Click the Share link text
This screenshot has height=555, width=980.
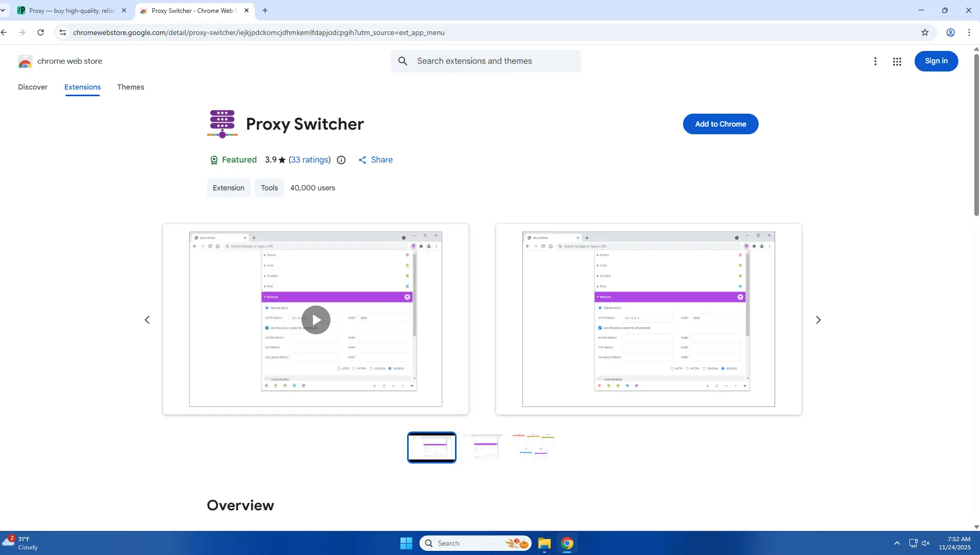tap(382, 160)
